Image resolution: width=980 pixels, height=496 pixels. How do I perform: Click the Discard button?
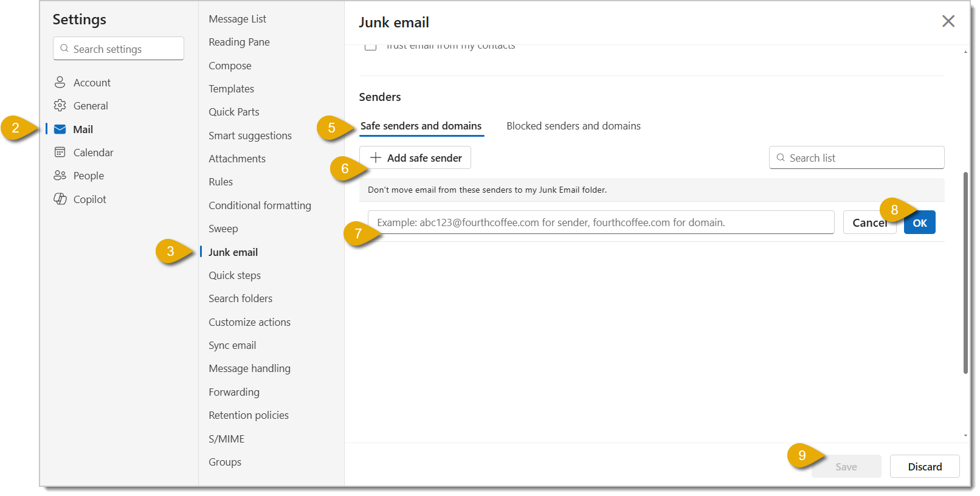click(925, 466)
